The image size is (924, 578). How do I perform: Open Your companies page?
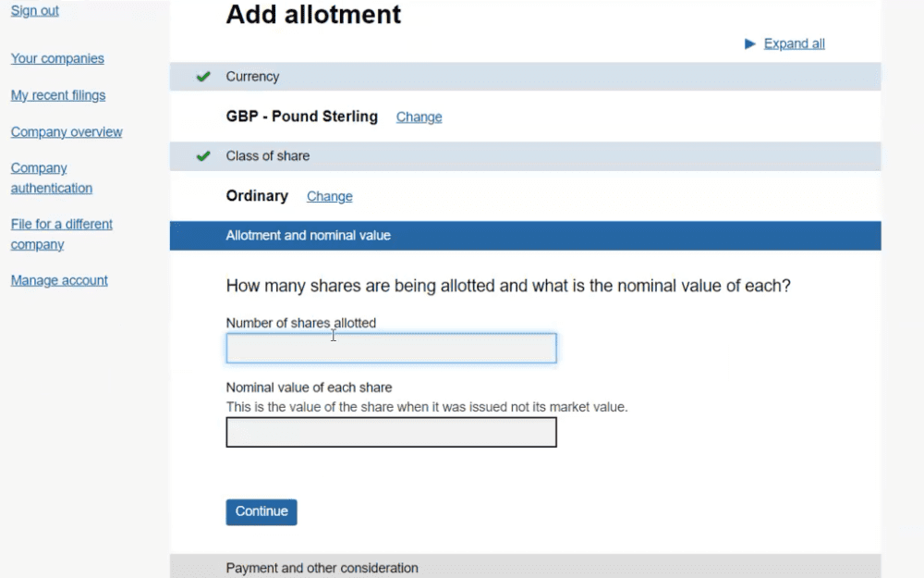pos(57,58)
